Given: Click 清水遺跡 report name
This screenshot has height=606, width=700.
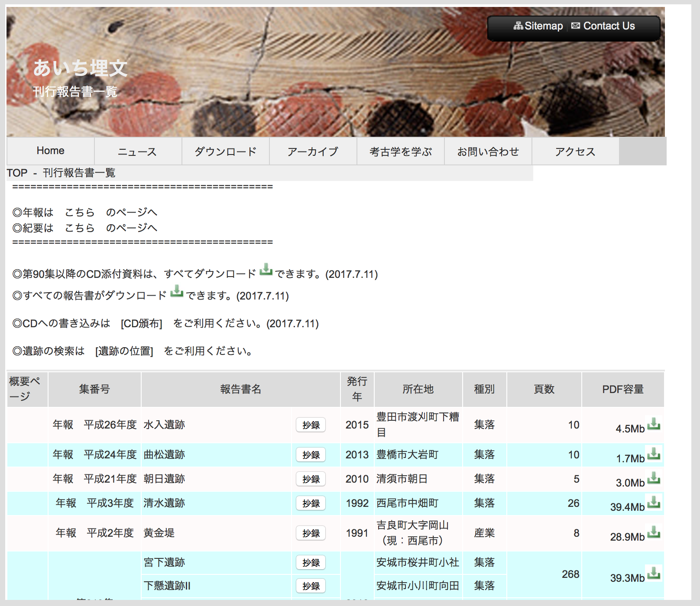Looking at the screenshot, I should click(164, 503).
